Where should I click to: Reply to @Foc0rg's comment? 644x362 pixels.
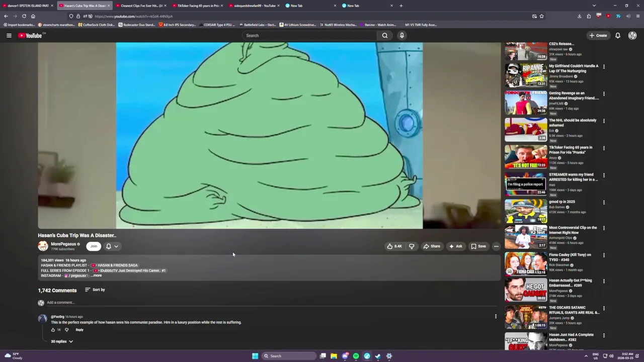[x=79, y=330]
